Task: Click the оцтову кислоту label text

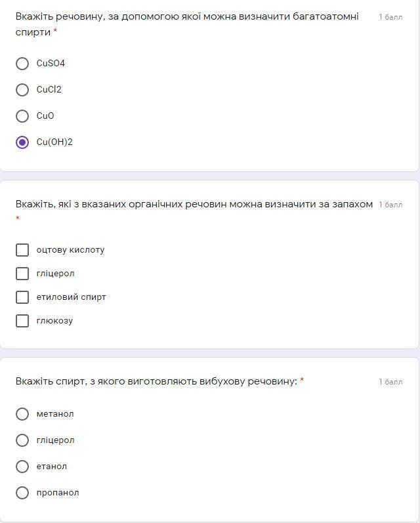Action: 70,250
